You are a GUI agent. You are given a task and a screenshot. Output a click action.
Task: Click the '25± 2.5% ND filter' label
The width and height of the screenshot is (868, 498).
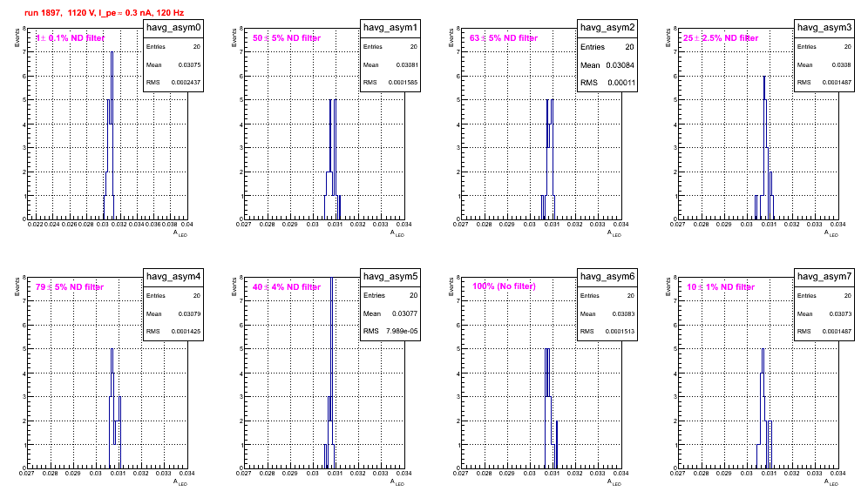tap(721, 38)
